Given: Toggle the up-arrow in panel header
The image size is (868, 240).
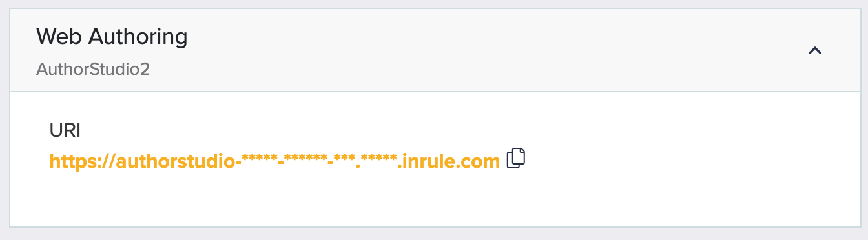Looking at the screenshot, I should pyautogui.click(x=815, y=50).
